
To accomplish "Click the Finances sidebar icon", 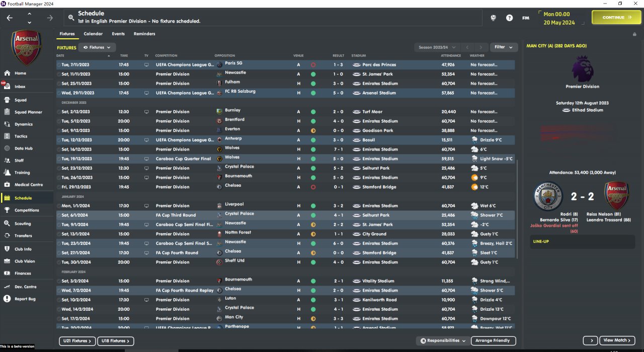I will (x=7, y=273).
